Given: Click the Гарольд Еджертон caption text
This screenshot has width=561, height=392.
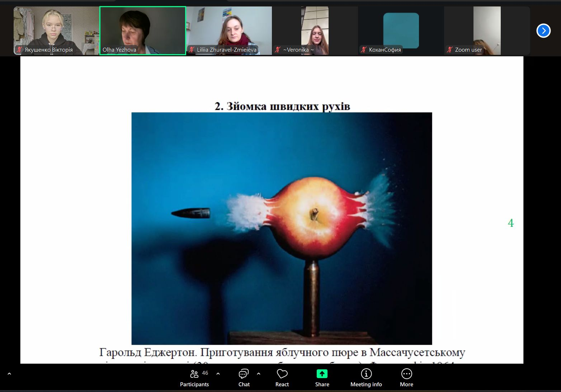Looking at the screenshot, I should [282, 353].
